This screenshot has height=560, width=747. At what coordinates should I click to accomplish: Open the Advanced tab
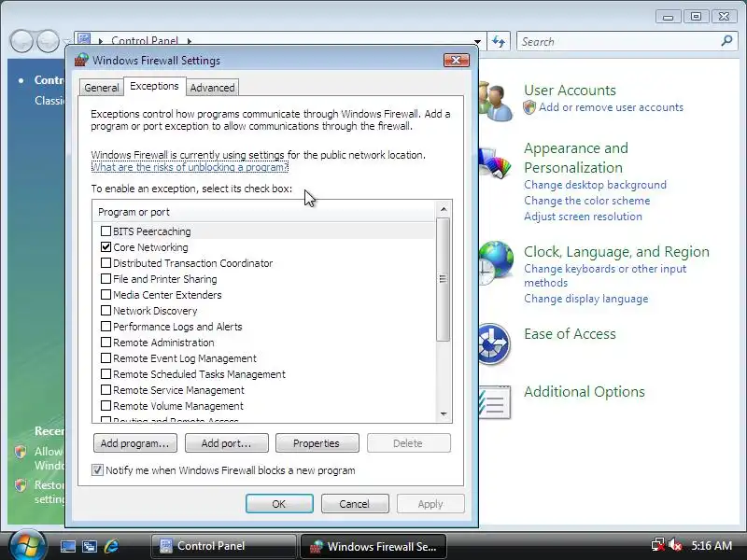(213, 88)
